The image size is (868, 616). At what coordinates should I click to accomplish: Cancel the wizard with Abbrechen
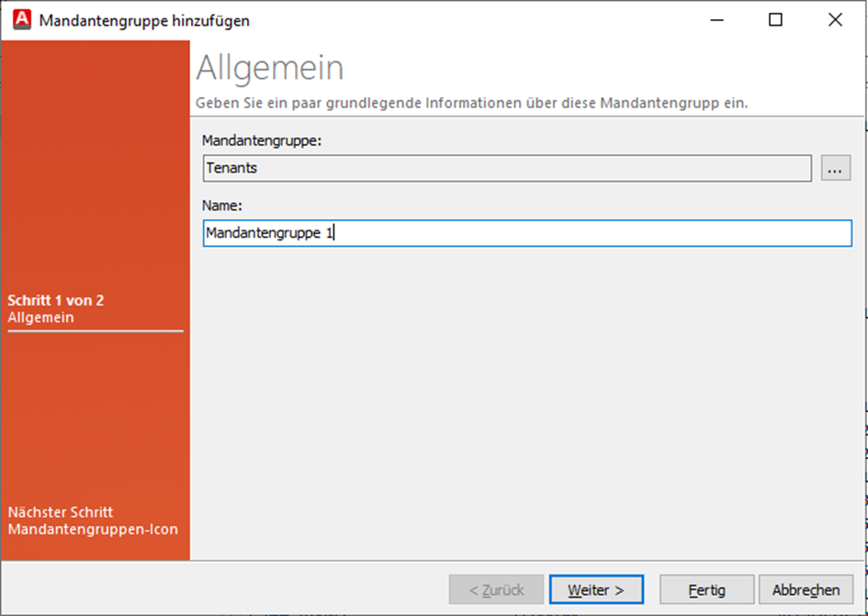(806, 589)
